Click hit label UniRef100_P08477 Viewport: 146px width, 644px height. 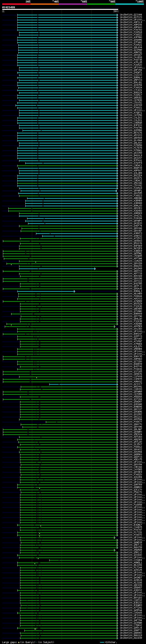pyautogui.click(x=131, y=422)
